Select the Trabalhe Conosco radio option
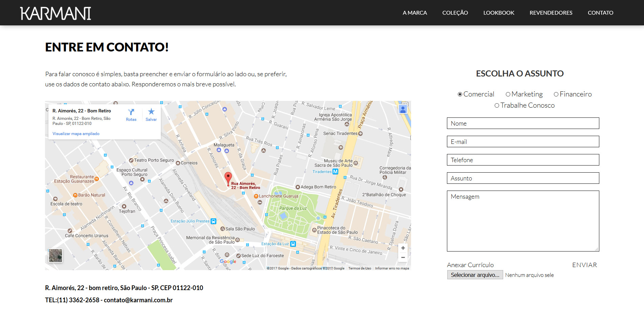Screen dimensions: 644x328 pos(497,106)
